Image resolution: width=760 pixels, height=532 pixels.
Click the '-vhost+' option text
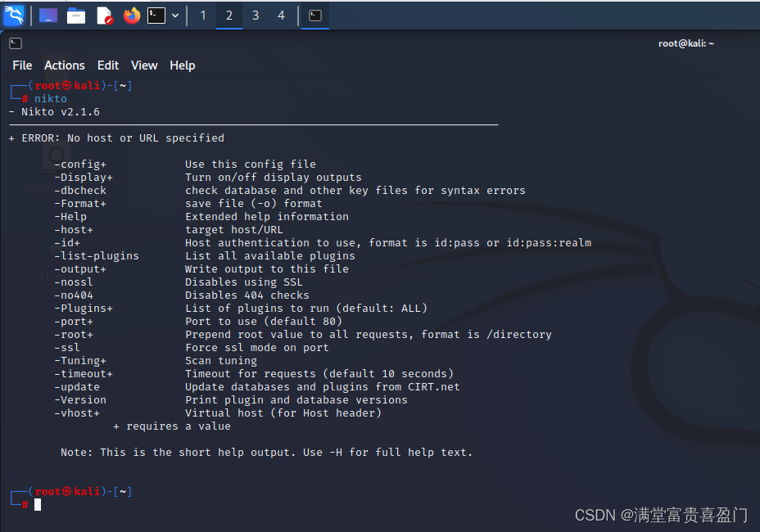[77, 413]
